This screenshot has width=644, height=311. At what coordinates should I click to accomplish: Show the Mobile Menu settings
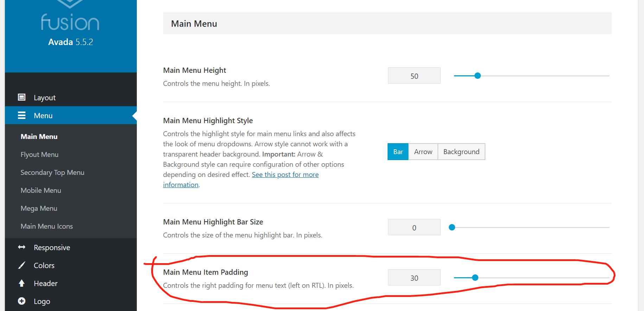41,190
